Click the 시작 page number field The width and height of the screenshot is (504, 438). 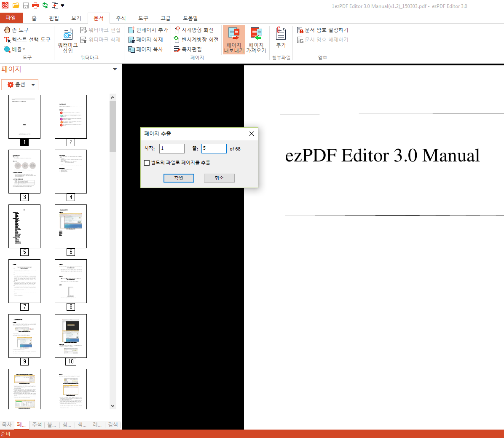tap(172, 148)
